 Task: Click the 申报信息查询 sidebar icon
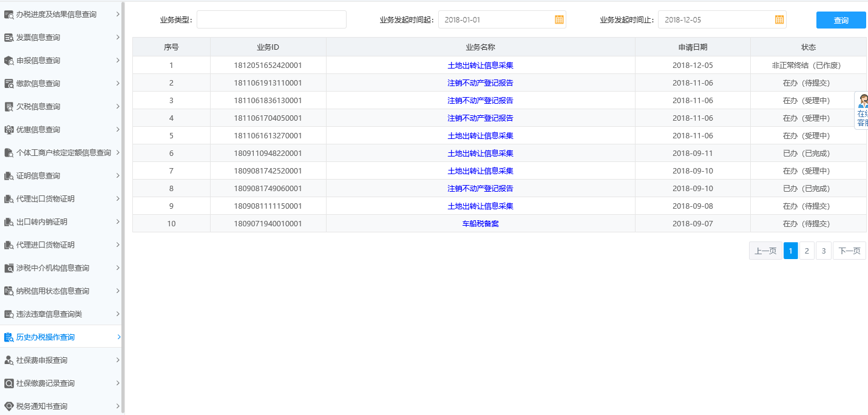point(8,60)
